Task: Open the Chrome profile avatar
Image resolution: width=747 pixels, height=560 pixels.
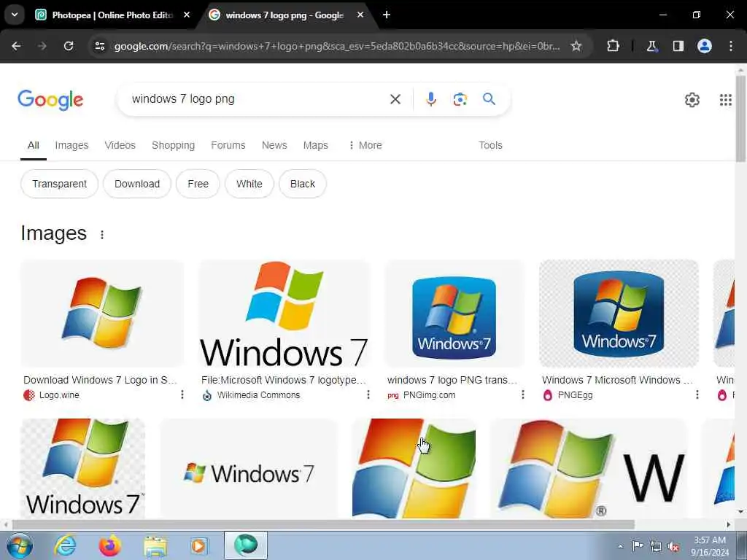Action: pos(705,46)
